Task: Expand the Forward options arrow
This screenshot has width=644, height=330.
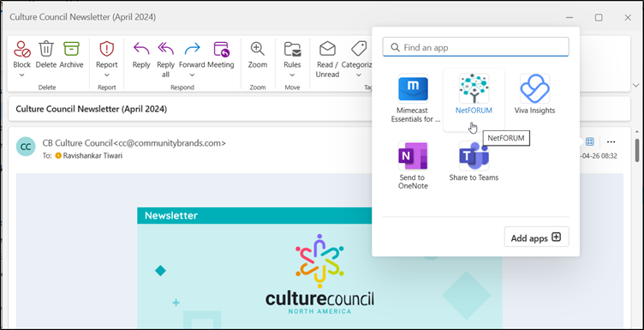Action: tap(192, 75)
